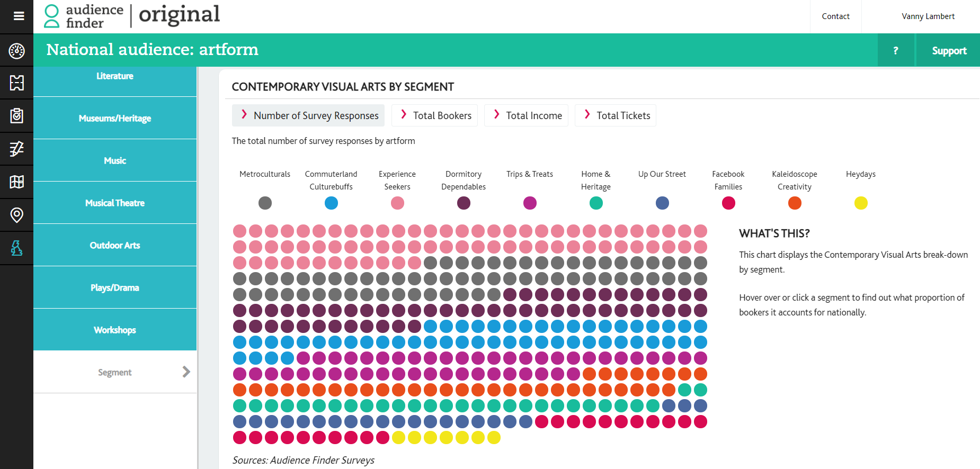The image size is (980, 469).
Task: Select Workshops artform
Action: click(115, 330)
